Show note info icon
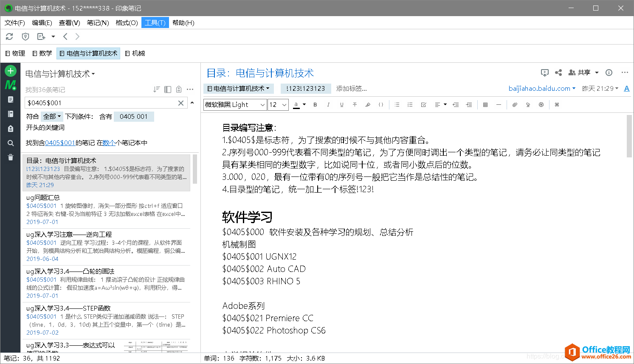This screenshot has width=634, height=364. 609,73
